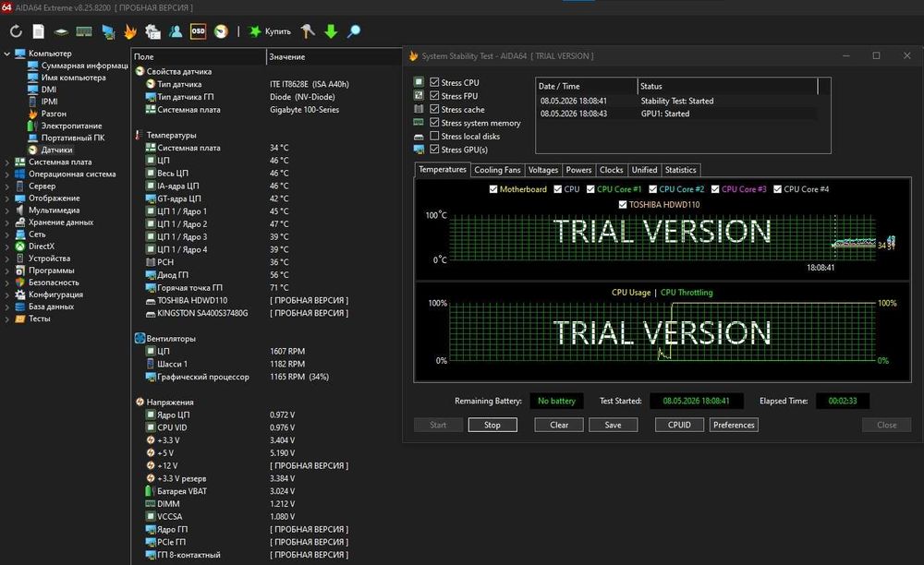Stop the stability test
The width and height of the screenshot is (924, 565).
pos(492,425)
